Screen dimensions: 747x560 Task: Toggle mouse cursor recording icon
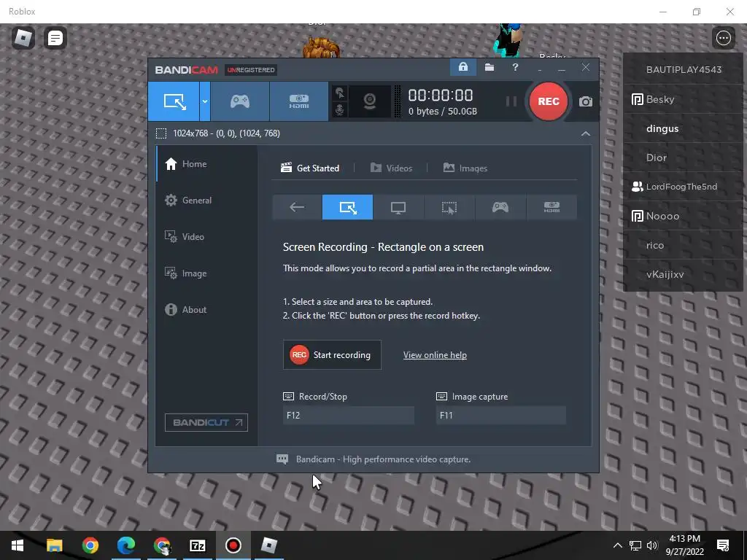click(340, 93)
